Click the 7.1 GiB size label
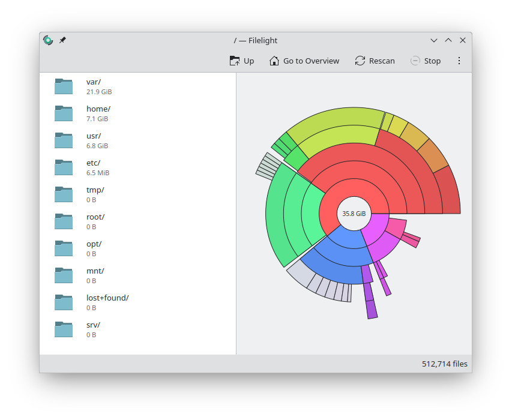The image size is (512, 420). point(97,119)
